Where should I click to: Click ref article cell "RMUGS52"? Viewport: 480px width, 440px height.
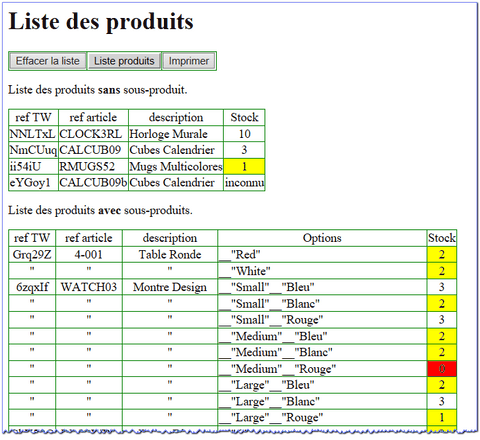(x=93, y=166)
